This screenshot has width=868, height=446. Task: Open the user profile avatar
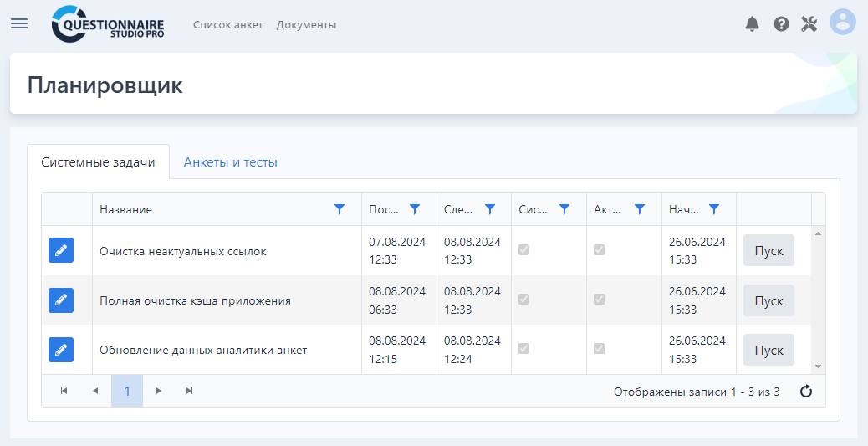842,23
